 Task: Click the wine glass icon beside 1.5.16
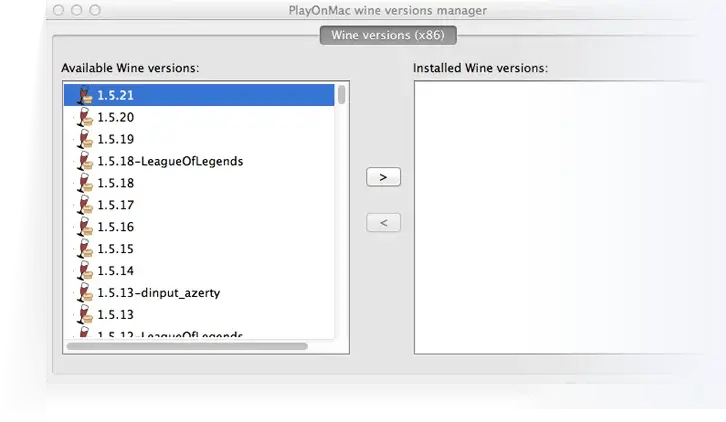85,227
